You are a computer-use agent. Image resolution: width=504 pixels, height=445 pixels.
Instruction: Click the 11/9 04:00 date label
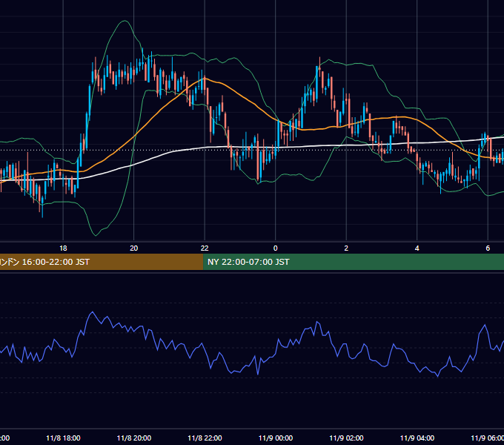point(417,438)
